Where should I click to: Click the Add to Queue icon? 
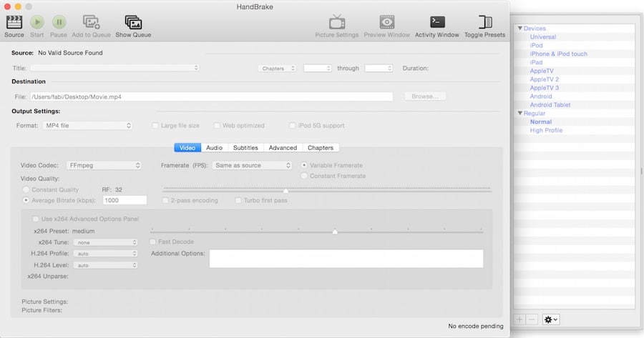click(x=91, y=22)
